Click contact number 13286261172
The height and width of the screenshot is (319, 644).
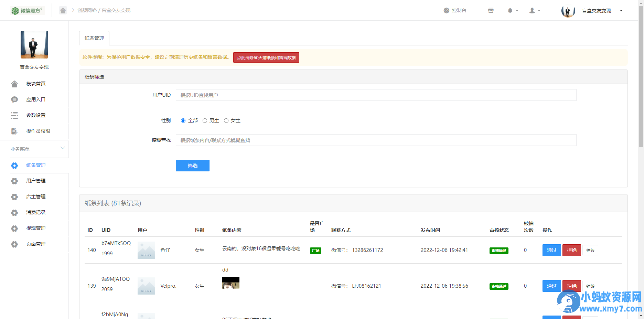(367, 250)
